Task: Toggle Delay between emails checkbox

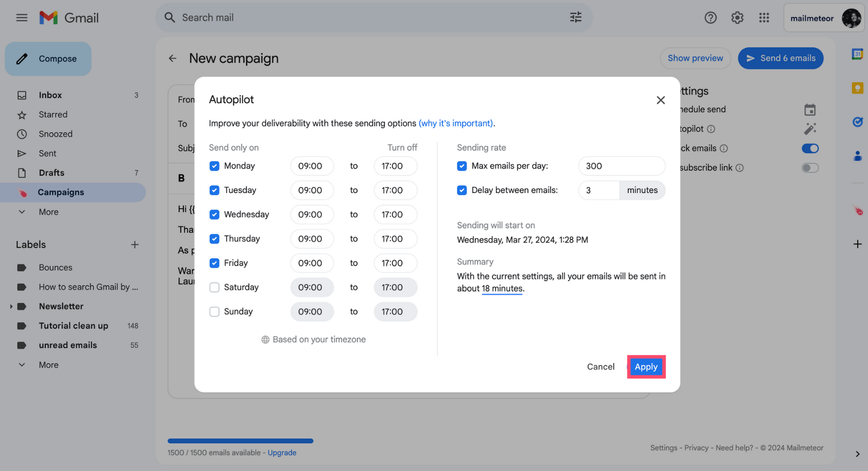Action: [x=462, y=190]
